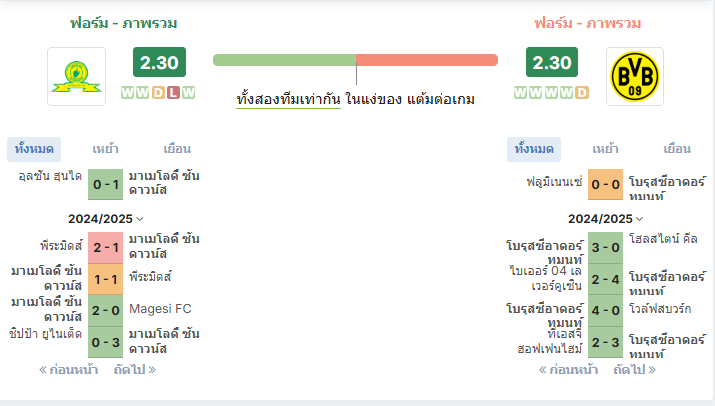Click Mamelodi's first green W badge

[127, 93]
